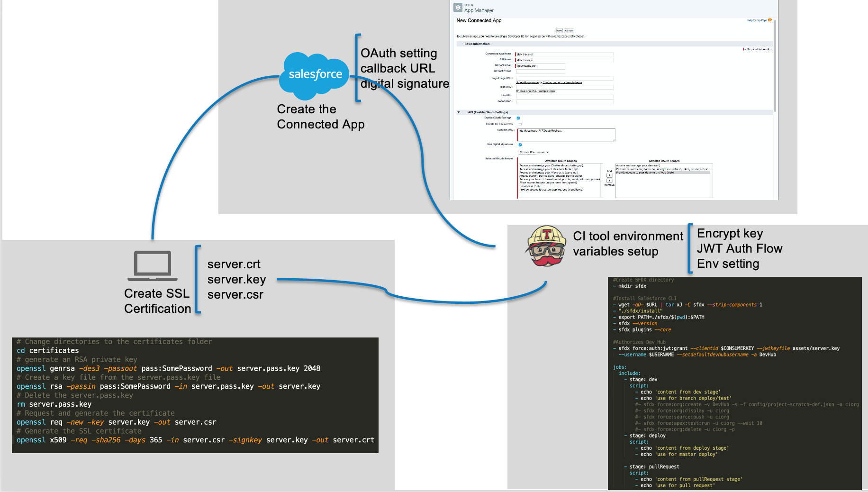
Task: Click the Travis CI mascot icon
Action: coord(547,246)
